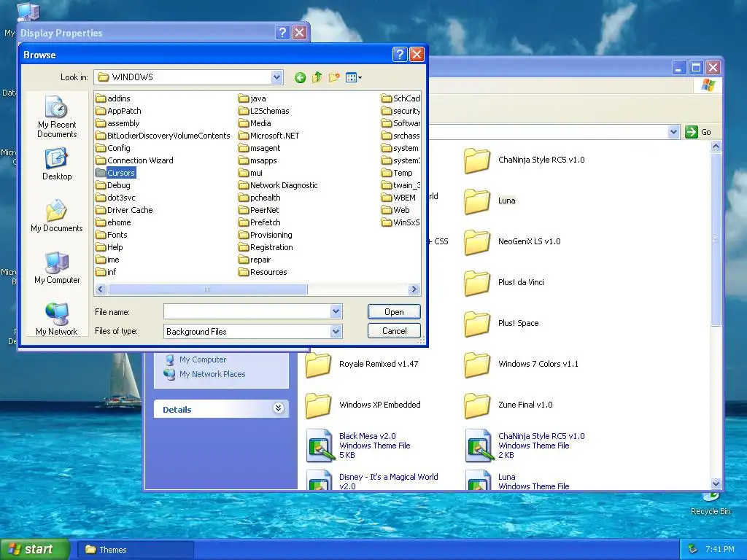Select the Web folder

tap(395, 210)
